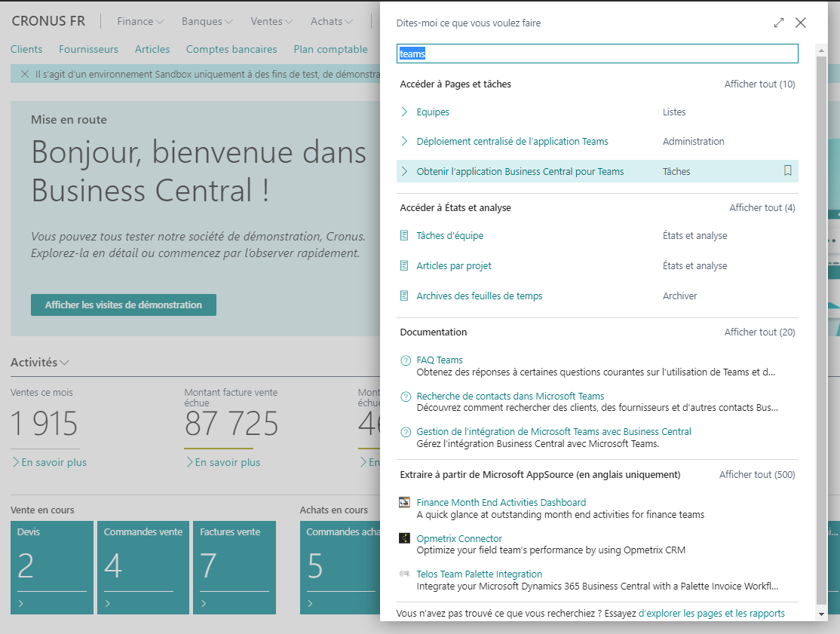The width and height of the screenshot is (840, 634).
Task: Open the Banques dropdown menu
Action: pos(207,21)
